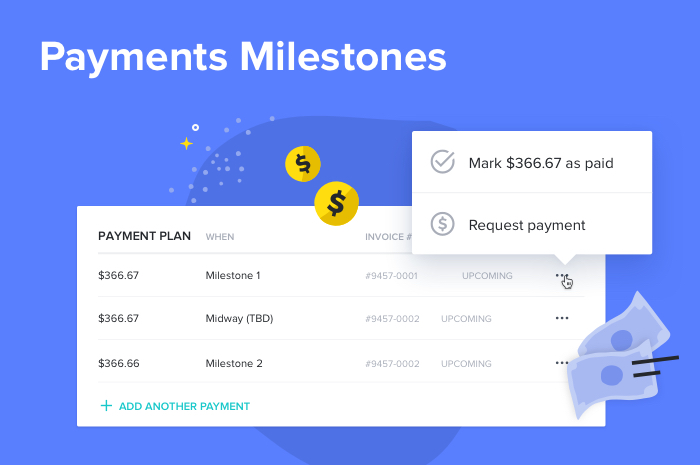Open the three-dot menu for Midway (TBD)

coord(562,318)
